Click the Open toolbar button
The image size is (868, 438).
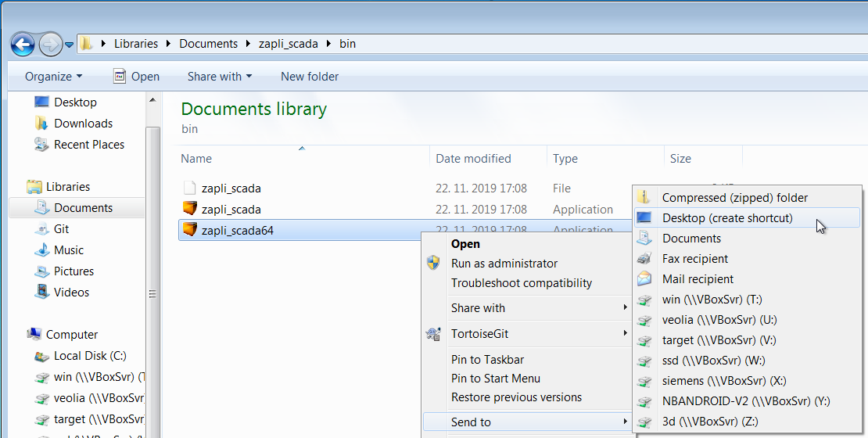click(137, 77)
